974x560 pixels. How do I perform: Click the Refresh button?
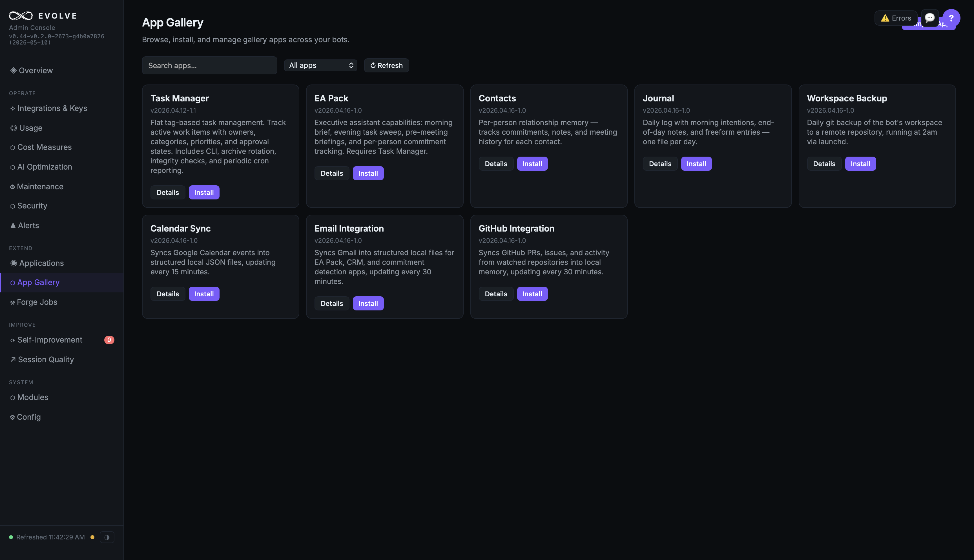[x=386, y=65]
